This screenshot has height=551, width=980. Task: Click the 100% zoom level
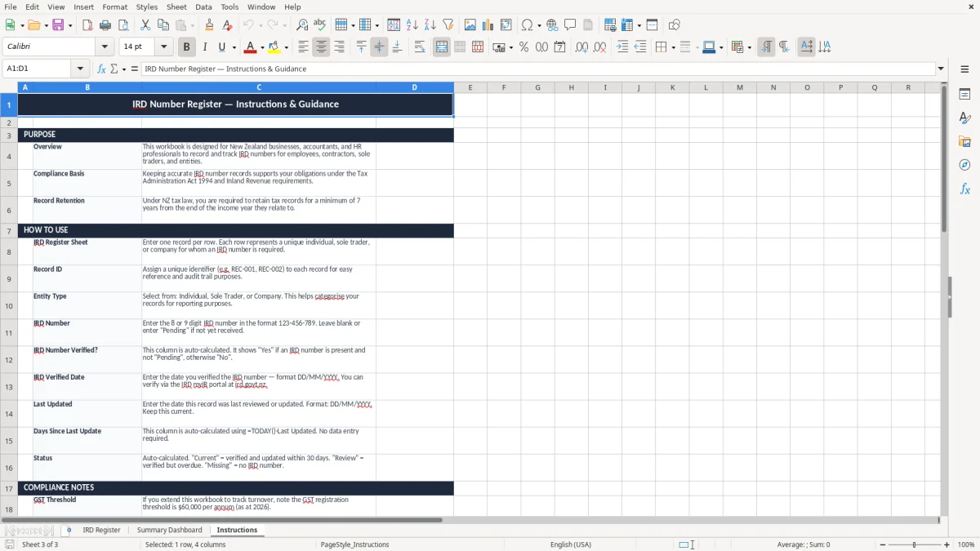pos(966,544)
